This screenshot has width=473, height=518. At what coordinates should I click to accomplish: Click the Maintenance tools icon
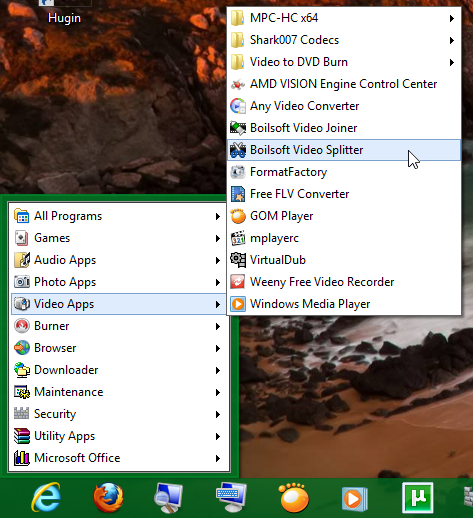pyautogui.click(x=22, y=392)
